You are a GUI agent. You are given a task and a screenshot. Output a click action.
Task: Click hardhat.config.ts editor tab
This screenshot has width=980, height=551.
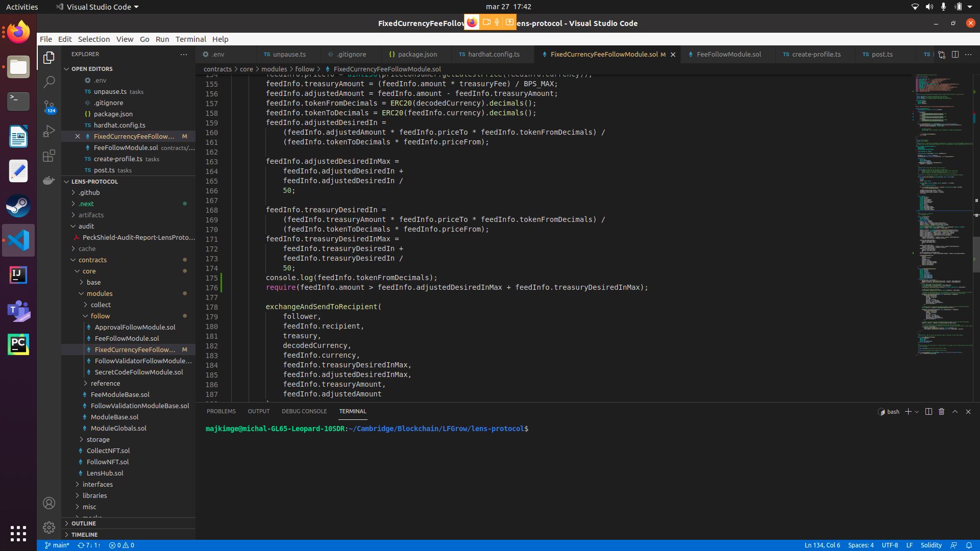pyautogui.click(x=494, y=54)
